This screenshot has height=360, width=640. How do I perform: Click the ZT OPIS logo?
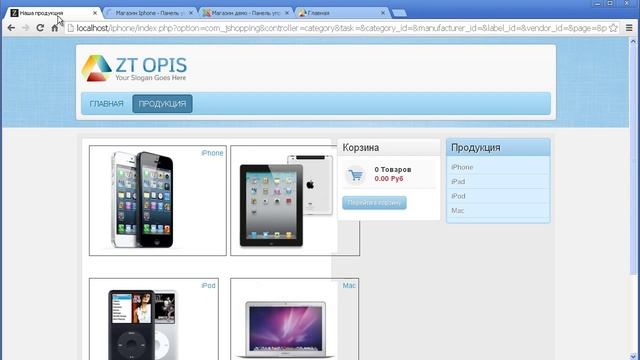click(134, 68)
